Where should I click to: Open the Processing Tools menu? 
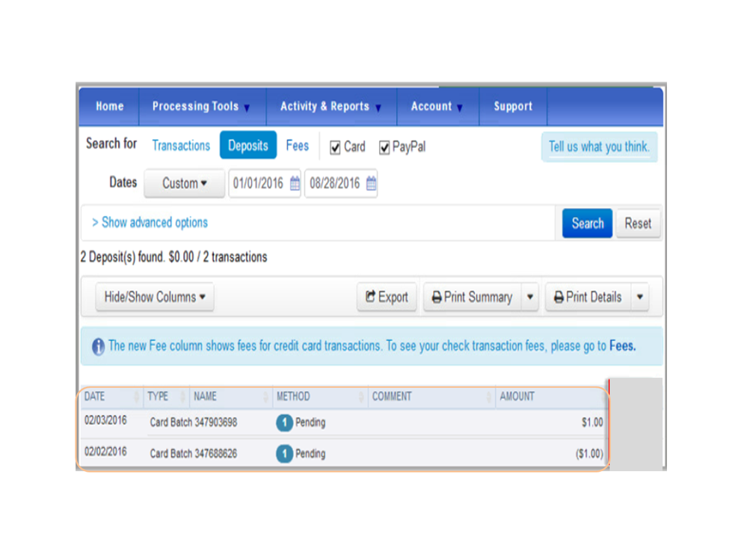coord(202,107)
